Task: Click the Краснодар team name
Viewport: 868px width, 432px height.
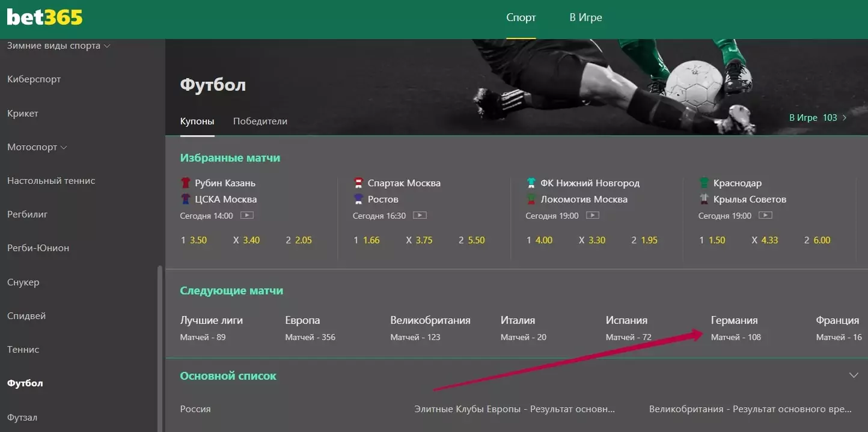Action: [738, 183]
